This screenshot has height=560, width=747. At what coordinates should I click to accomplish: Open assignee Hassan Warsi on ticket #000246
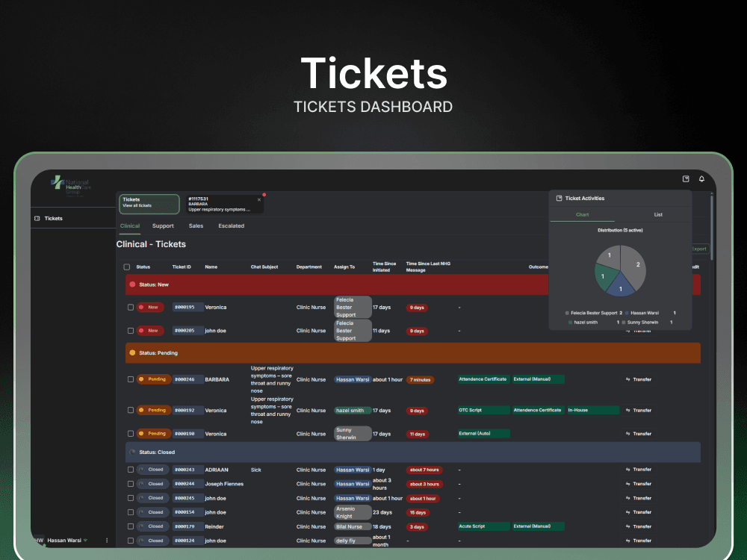(x=353, y=379)
